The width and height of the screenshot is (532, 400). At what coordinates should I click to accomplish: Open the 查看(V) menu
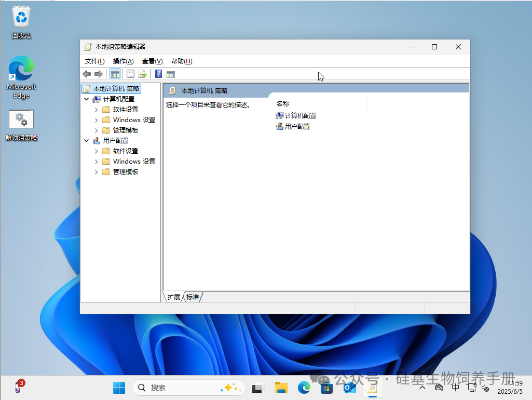[x=152, y=61]
